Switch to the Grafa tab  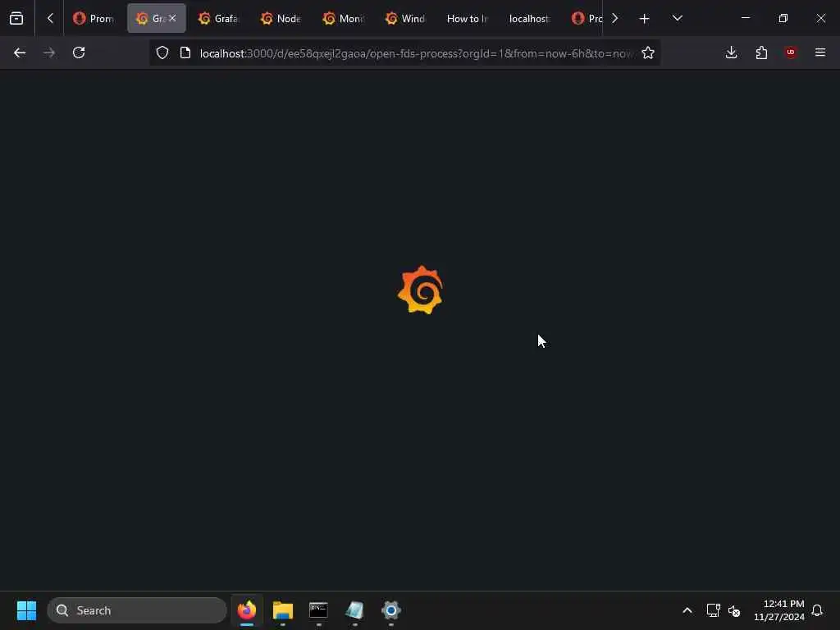point(218,18)
